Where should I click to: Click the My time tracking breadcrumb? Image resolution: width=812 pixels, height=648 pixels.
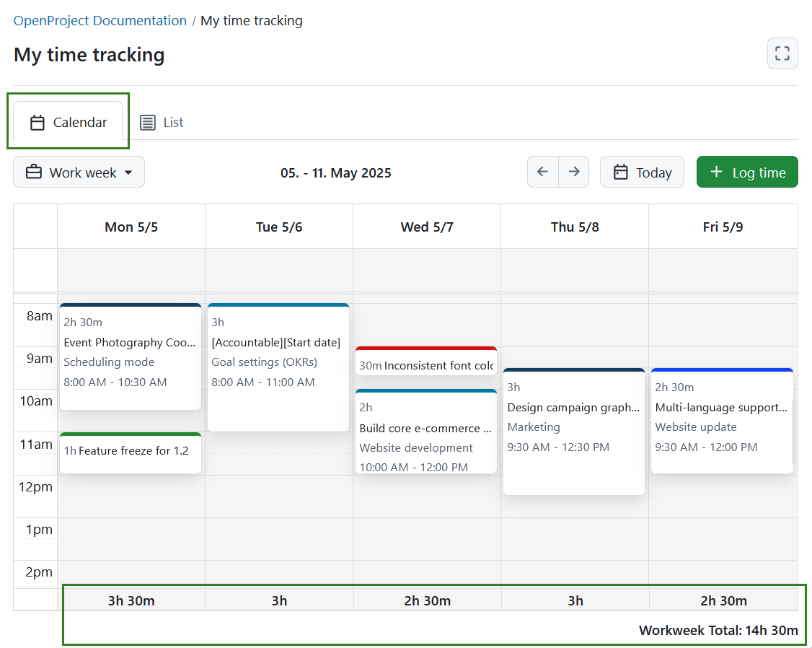click(x=252, y=21)
